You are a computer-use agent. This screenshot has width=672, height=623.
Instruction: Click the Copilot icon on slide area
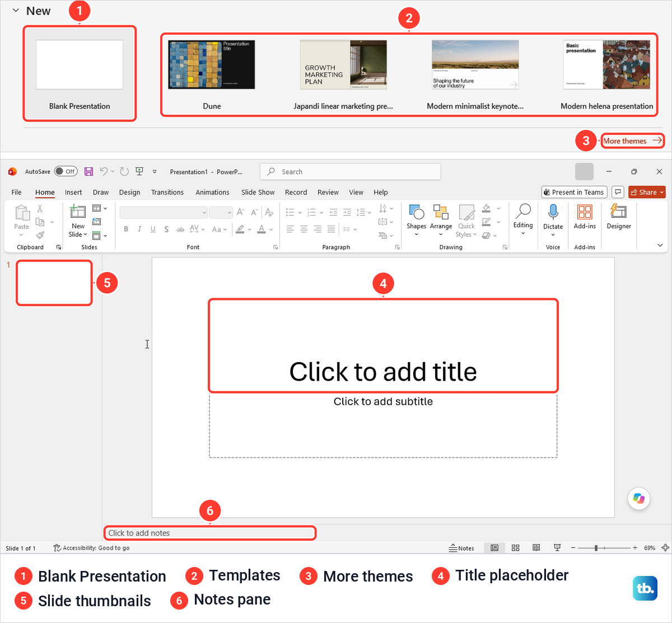639,498
